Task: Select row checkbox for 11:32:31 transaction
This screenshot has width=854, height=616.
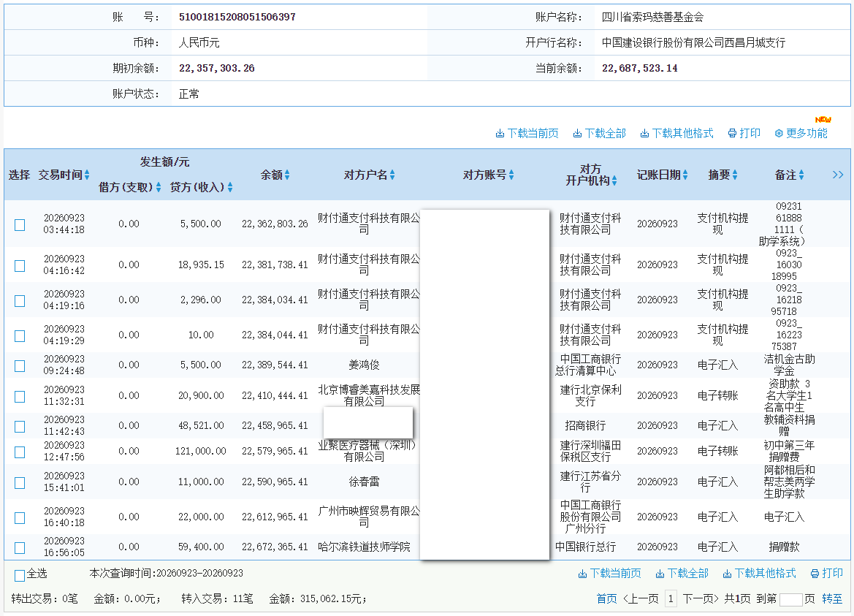Action: (20, 397)
